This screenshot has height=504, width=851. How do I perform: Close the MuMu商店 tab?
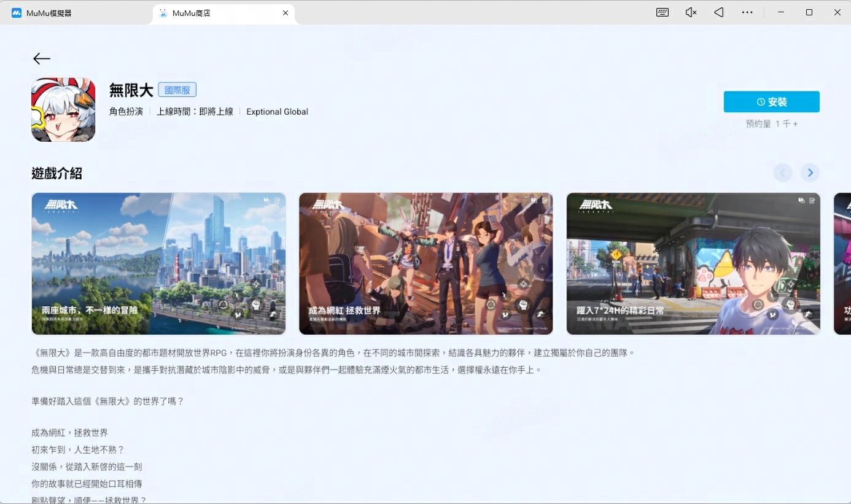tap(286, 13)
